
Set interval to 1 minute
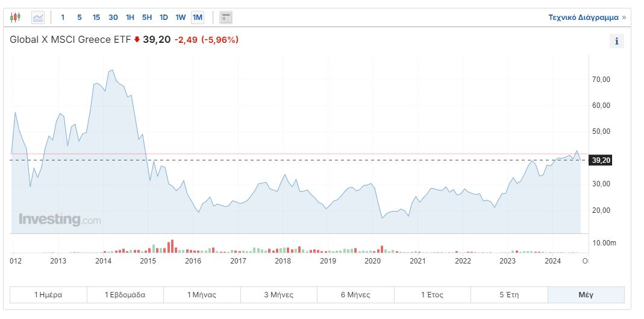(x=63, y=17)
